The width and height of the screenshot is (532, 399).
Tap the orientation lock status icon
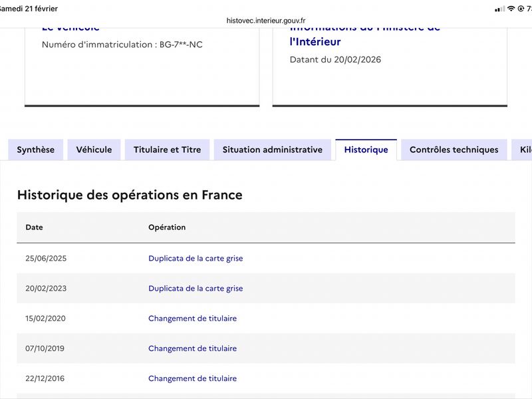[x=521, y=9]
